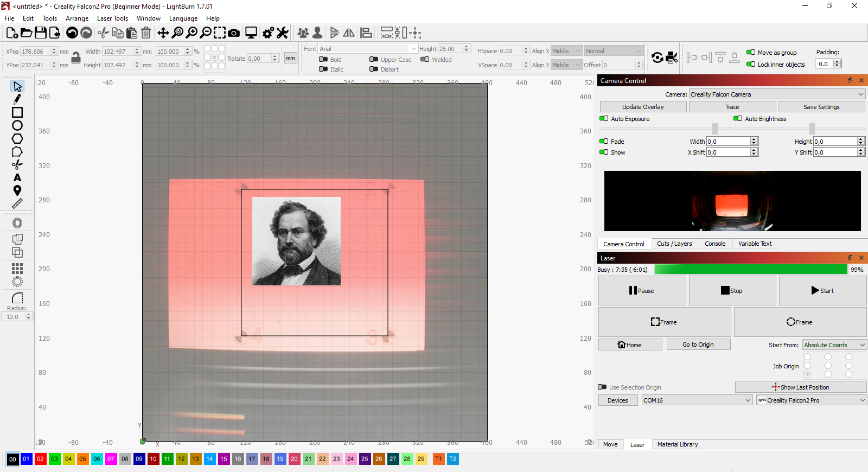
Task: Select the Create Text tool
Action: pos(17,177)
